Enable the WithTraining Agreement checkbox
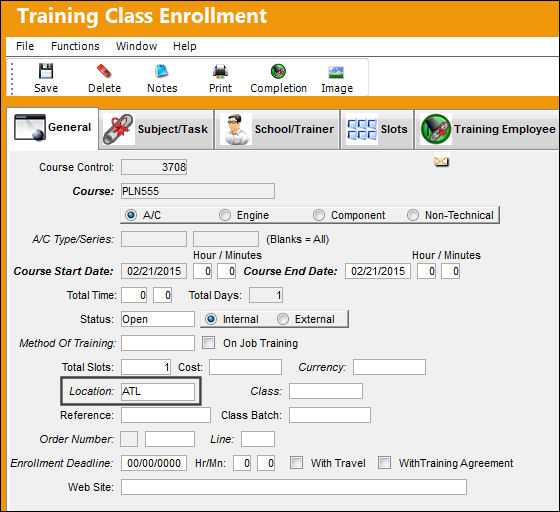Screen dimensions: 560x512 pyautogui.click(x=384, y=463)
